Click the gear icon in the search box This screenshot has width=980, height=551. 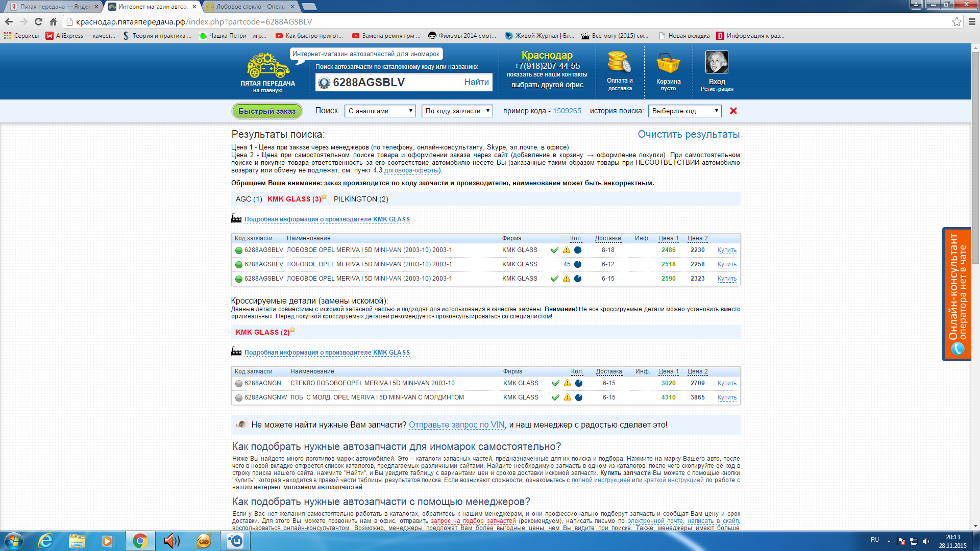324,83
